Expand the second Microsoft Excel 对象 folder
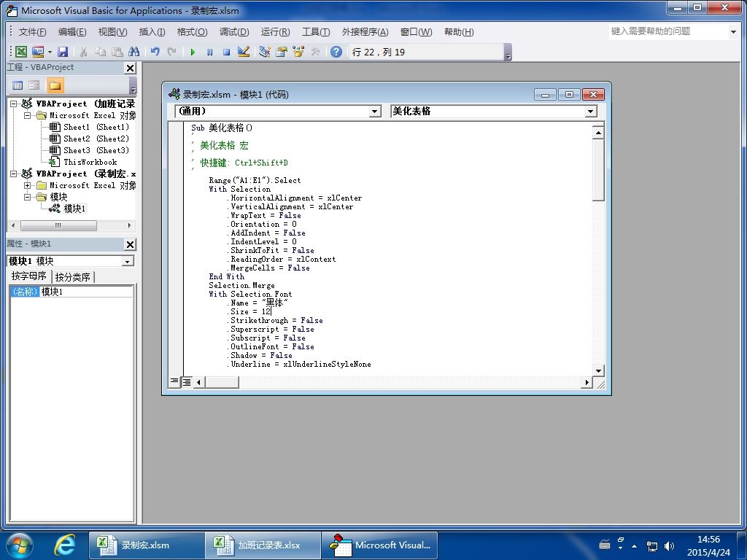 pos(27,185)
